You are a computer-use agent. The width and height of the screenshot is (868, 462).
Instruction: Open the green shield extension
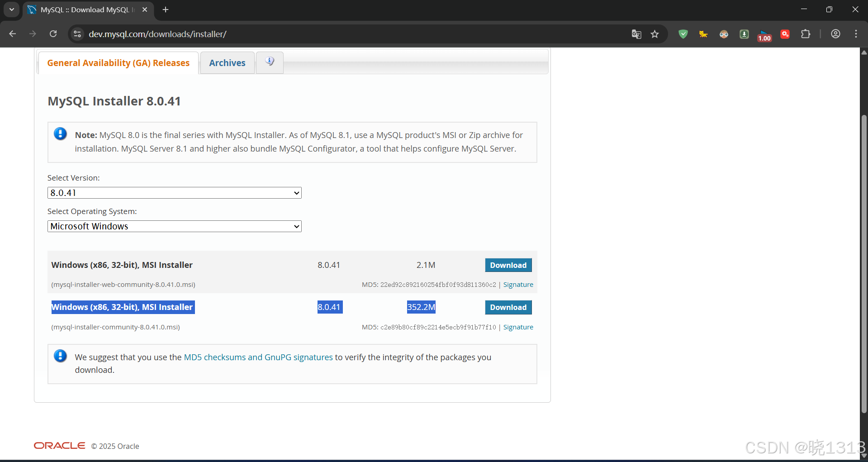pyautogui.click(x=683, y=34)
